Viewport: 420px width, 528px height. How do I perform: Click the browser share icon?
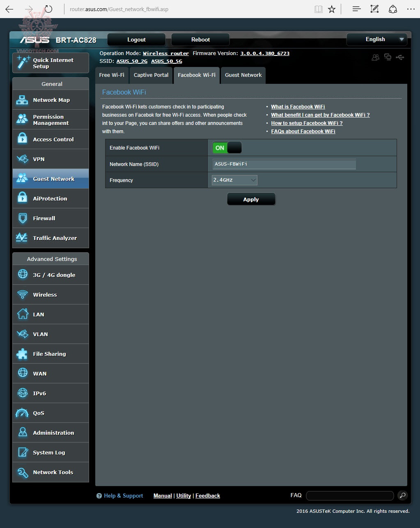(393, 9)
